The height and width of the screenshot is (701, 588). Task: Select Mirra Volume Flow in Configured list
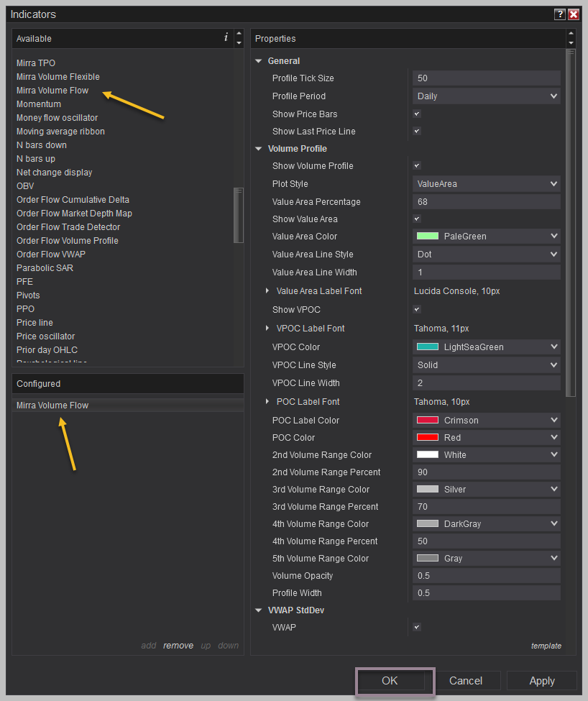pos(52,405)
